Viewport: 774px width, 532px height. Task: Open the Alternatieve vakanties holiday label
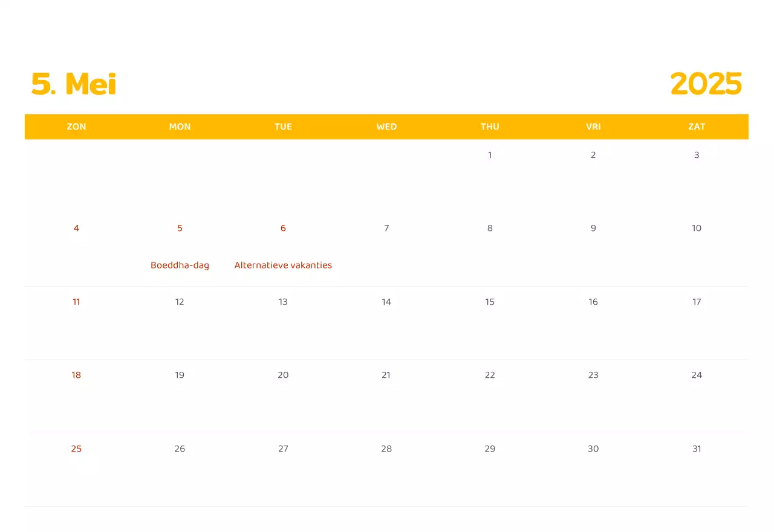(x=283, y=265)
